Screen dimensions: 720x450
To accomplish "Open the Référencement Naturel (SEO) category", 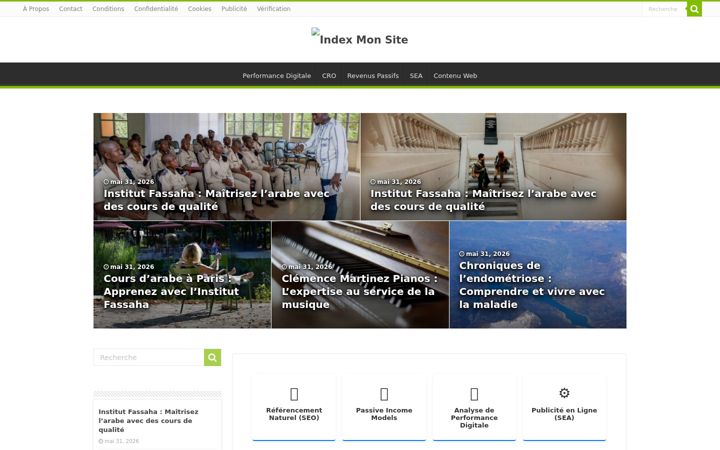I will pyautogui.click(x=294, y=414).
